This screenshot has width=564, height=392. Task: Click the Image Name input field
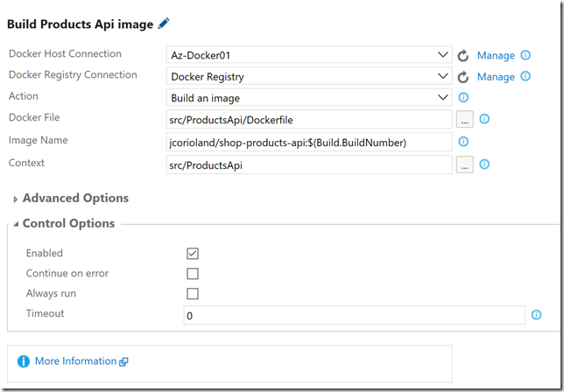tap(309, 143)
